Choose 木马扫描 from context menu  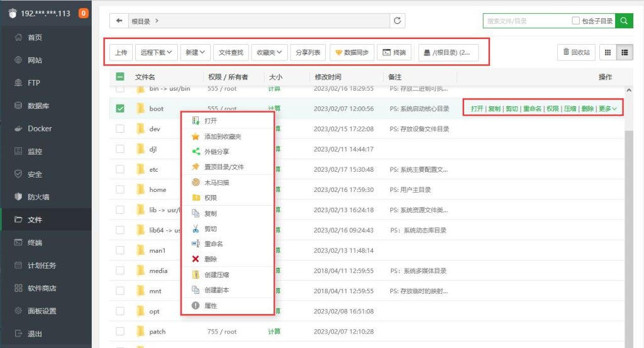228,182
